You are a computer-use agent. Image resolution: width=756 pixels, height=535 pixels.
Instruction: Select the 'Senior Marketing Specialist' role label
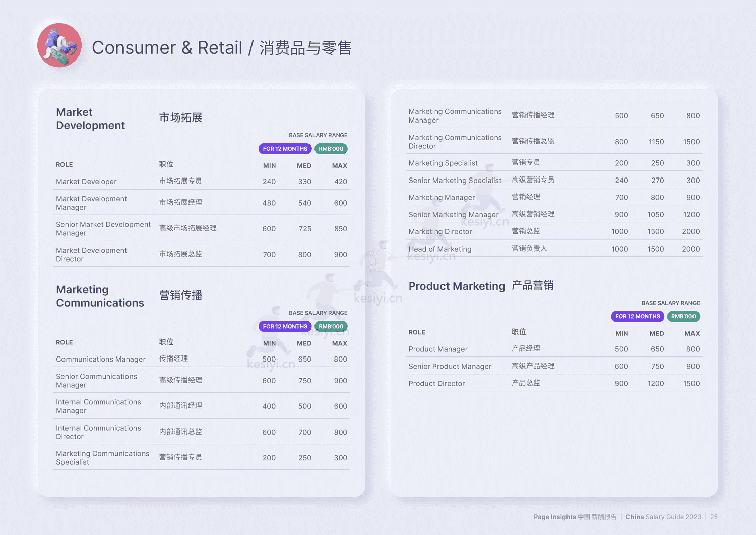click(x=455, y=181)
